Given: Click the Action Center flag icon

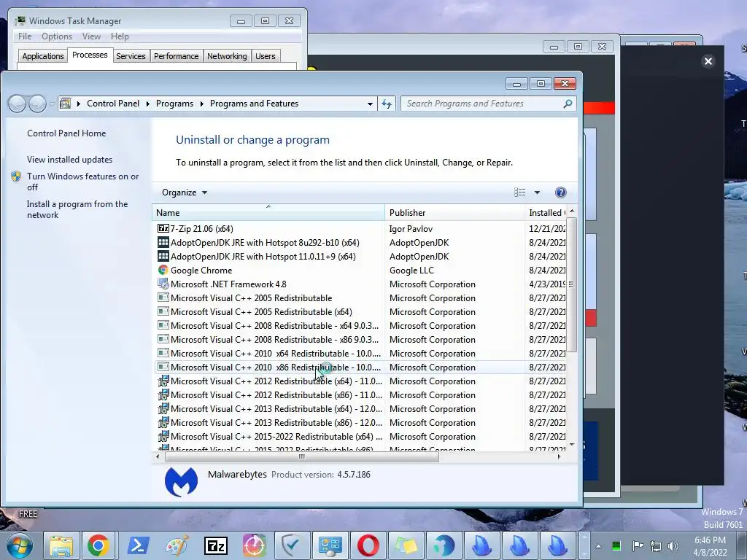Looking at the screenshot, I should coord(638,545).
